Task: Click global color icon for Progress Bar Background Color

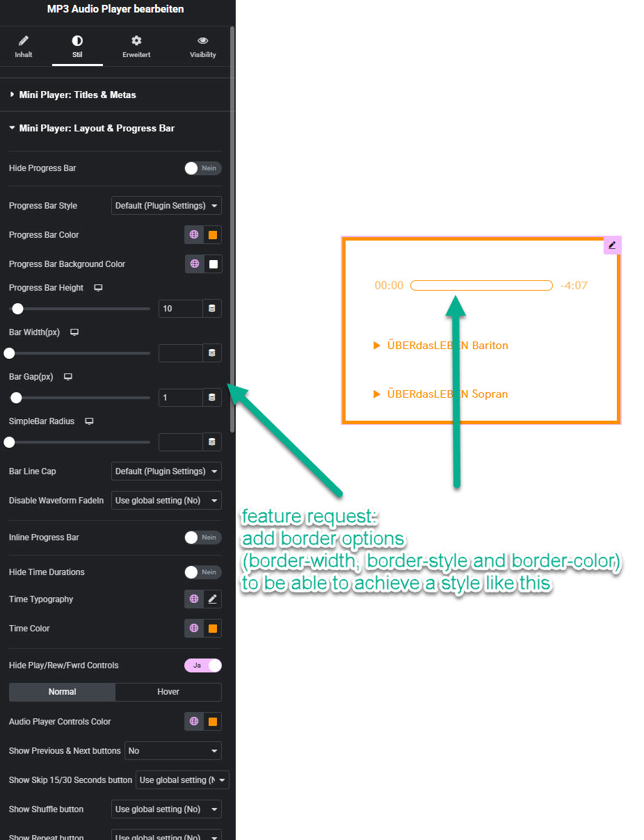Action: click(x=194, y=264)
